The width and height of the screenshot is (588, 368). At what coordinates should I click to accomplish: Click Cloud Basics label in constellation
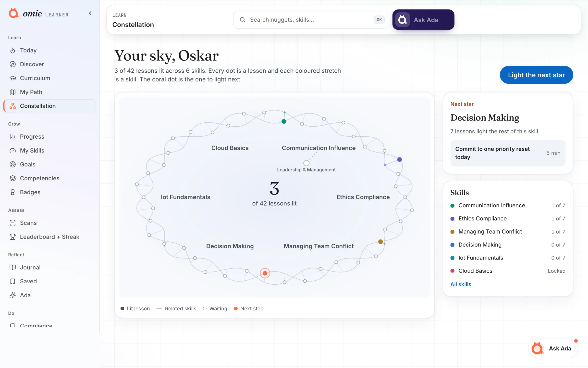pos(230,148)
